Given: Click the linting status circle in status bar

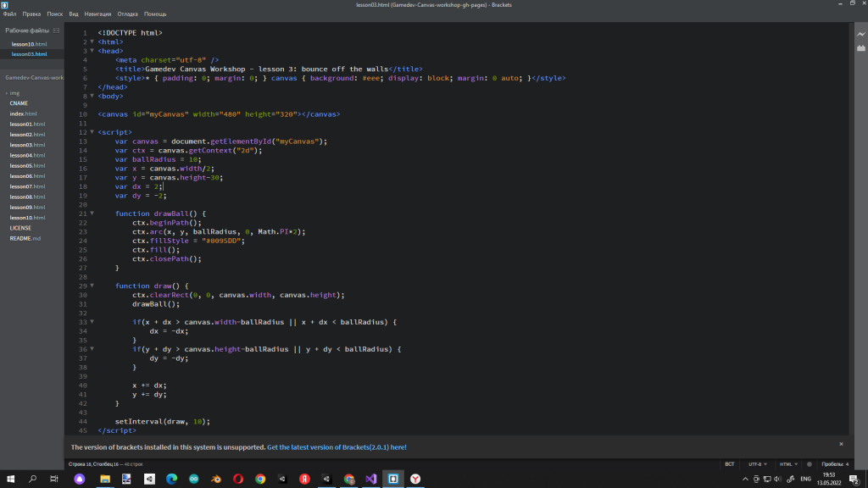Looking at the screenshot, I should click(x=810, y=464).
